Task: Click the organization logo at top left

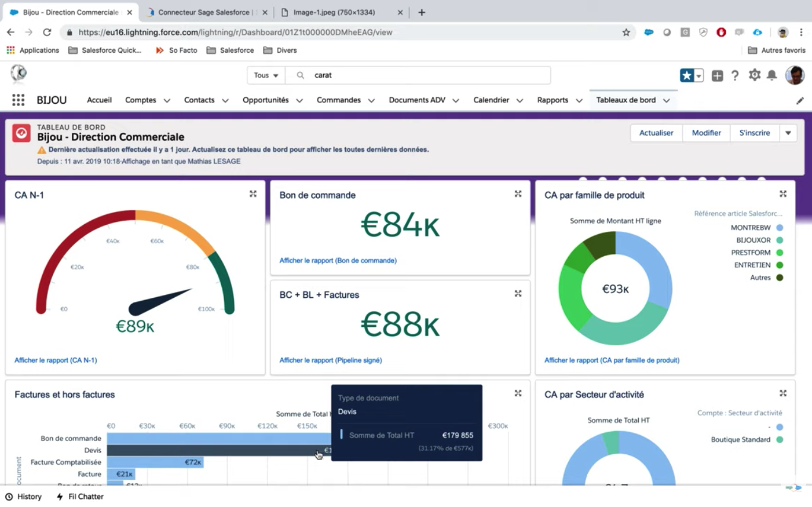Action: point(19,74)
